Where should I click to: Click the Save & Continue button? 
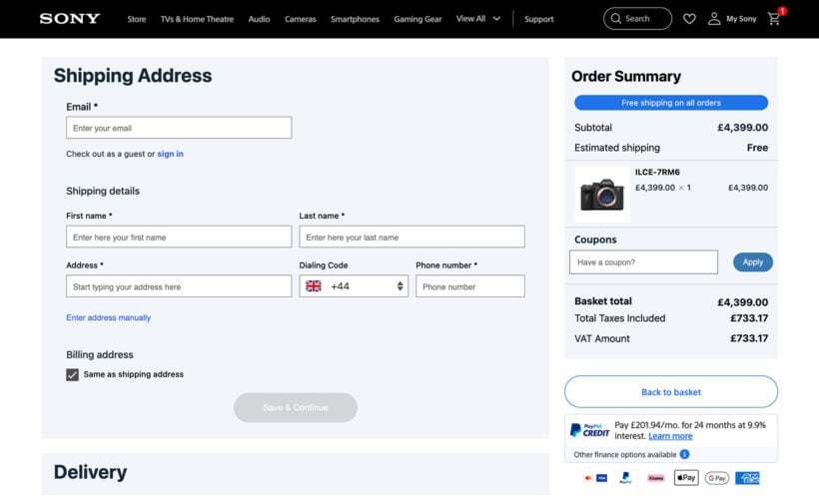pos(295,407)
